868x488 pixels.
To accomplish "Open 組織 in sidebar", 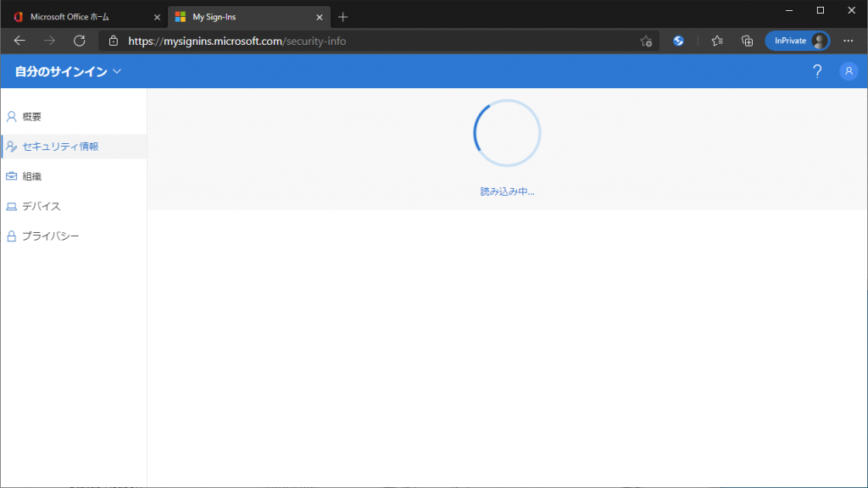I will tap(74, 176).
